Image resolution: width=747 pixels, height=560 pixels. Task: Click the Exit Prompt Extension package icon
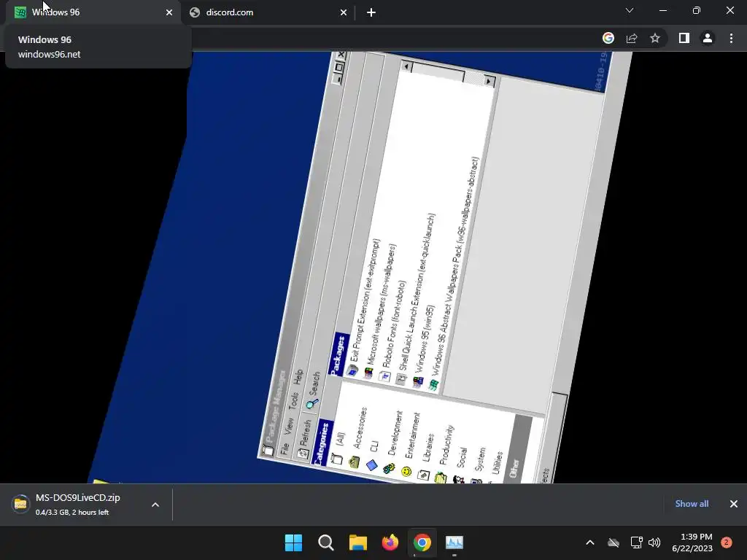point(352,370)
